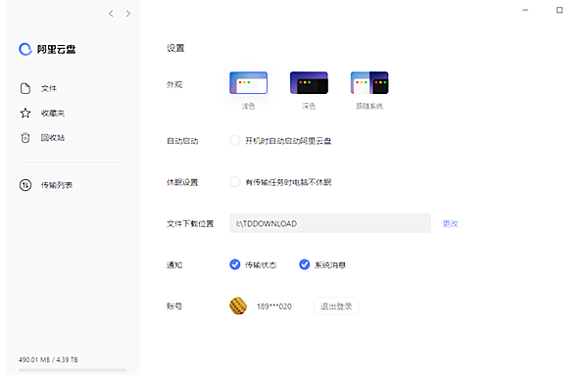Screen dimensions: 588x375
Task: Open the 传输列表 transfer icon
Action: coord(25,185)
